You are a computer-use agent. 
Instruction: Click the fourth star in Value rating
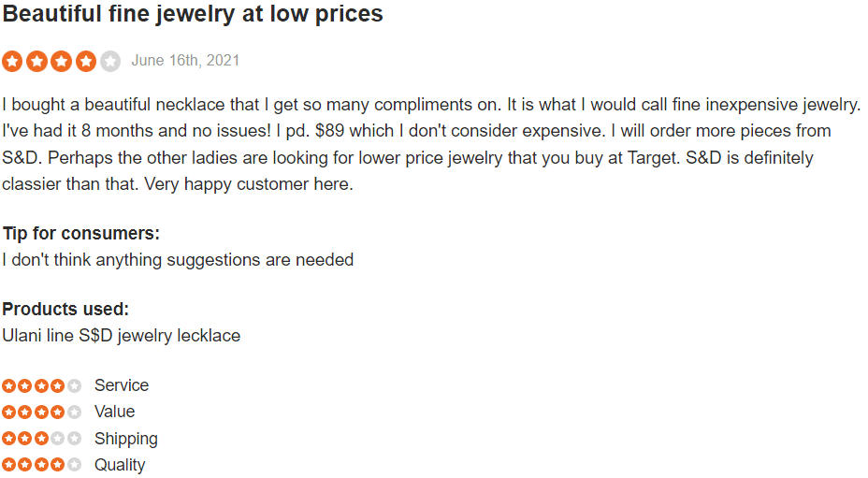pos(58,413)
